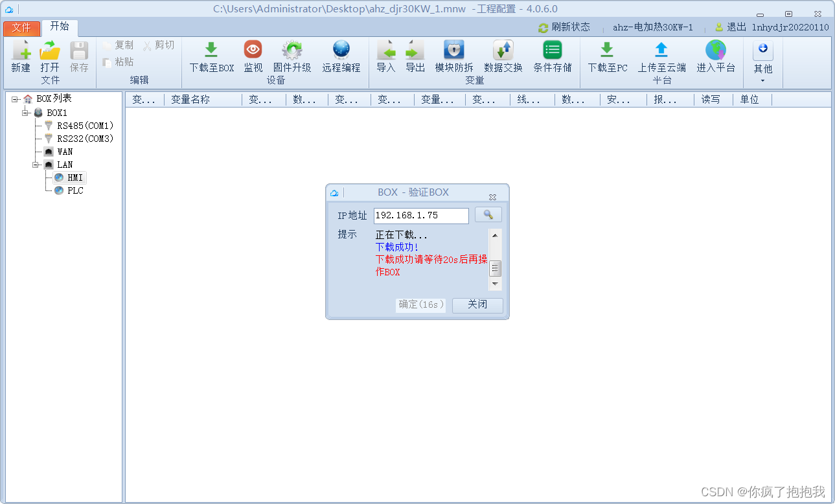This screenshot has height=504, width=835.
Task: Click the 关闭 button in the dialog
Action: point(477,305)
